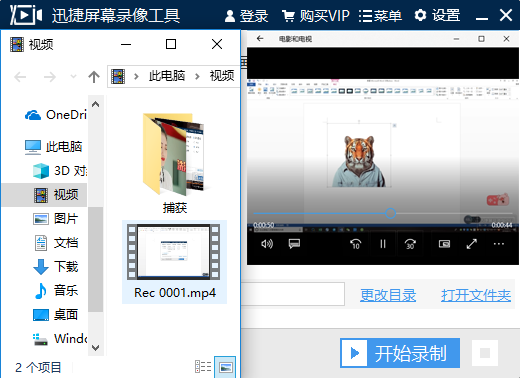Click the back arrow in 电影和电视

click(260, 39)
